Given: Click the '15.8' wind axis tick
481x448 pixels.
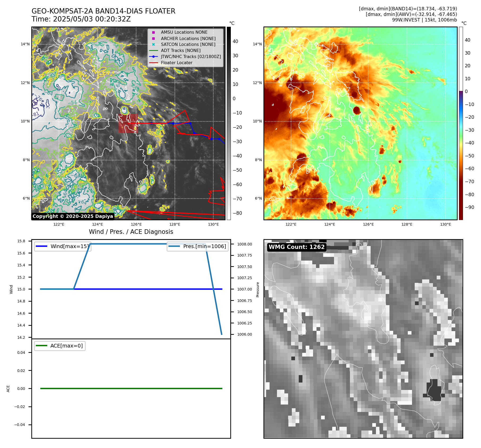Looking at the screenshot, I should (21, 241).
